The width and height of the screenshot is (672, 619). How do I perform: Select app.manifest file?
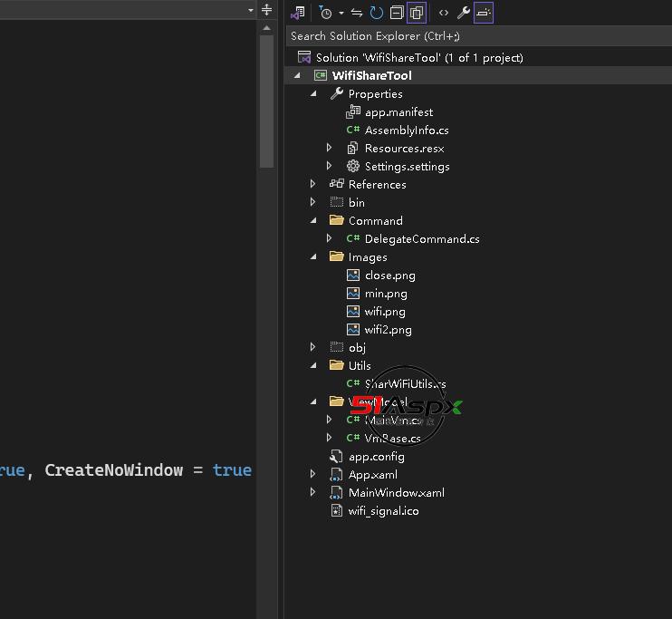click(x=399, y=112)
